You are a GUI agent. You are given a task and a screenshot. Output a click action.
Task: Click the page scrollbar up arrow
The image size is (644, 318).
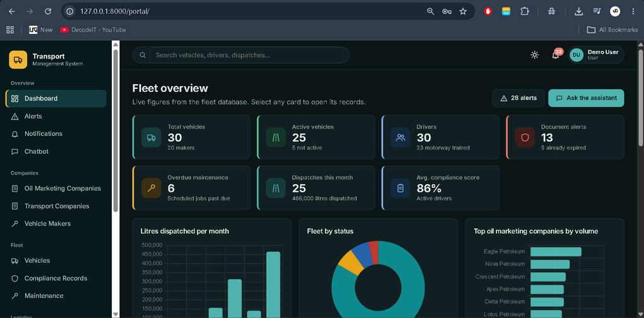point(640,45)
